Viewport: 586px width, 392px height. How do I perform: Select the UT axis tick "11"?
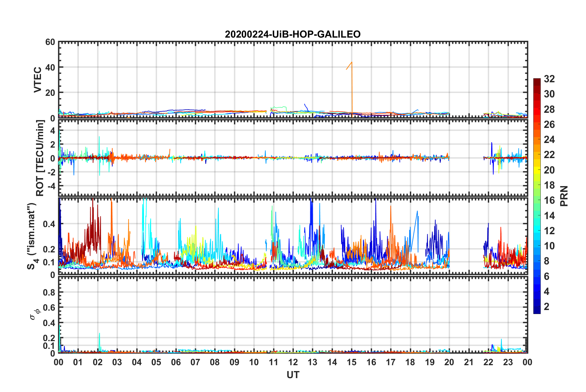(274, 362)
